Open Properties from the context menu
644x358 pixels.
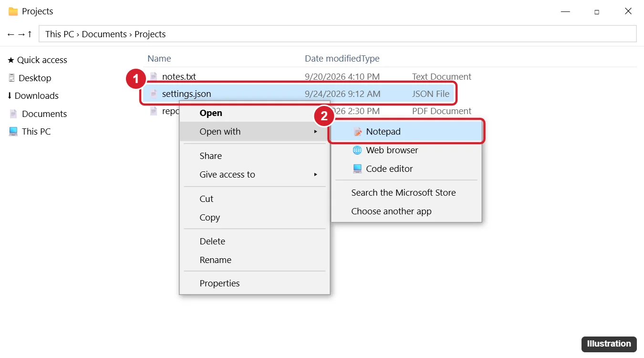coord(255,284)
